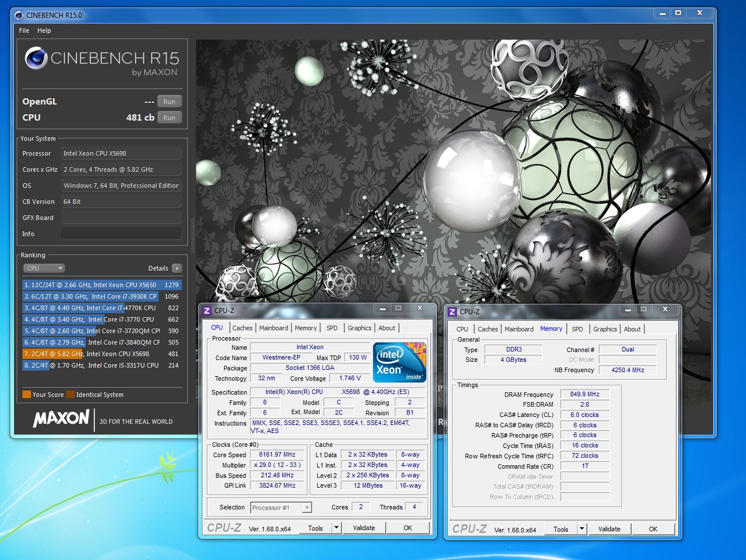Click the Cinebench logo icon in title bar

click(18, 15)
